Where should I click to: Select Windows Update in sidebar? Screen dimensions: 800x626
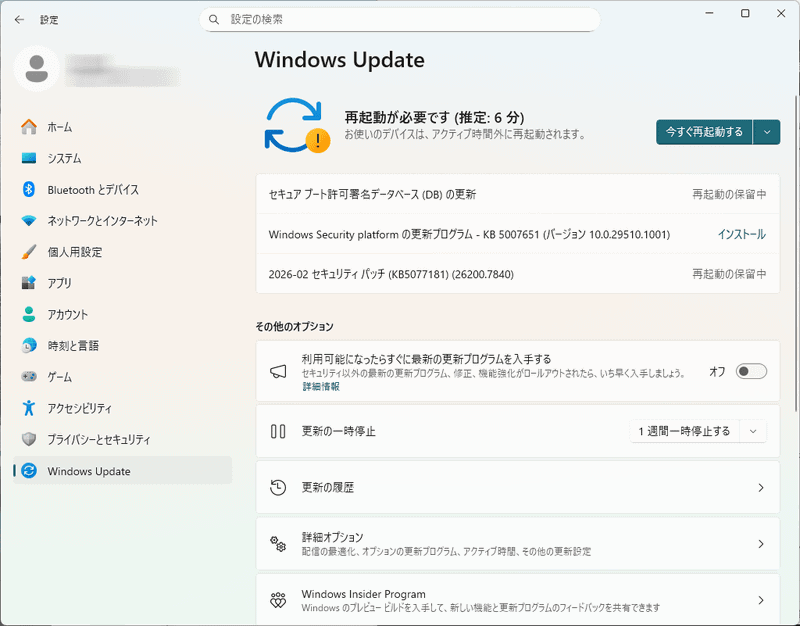[122, 470]
